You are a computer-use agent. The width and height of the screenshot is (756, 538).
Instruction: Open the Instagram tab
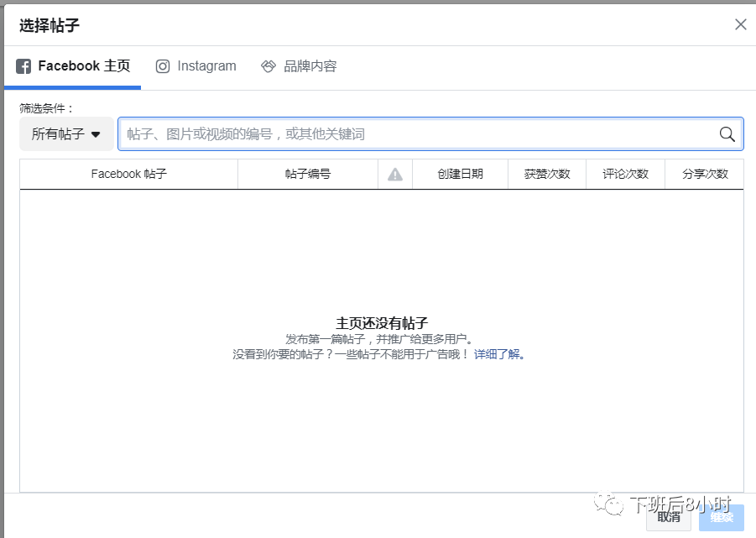(196, 66)
